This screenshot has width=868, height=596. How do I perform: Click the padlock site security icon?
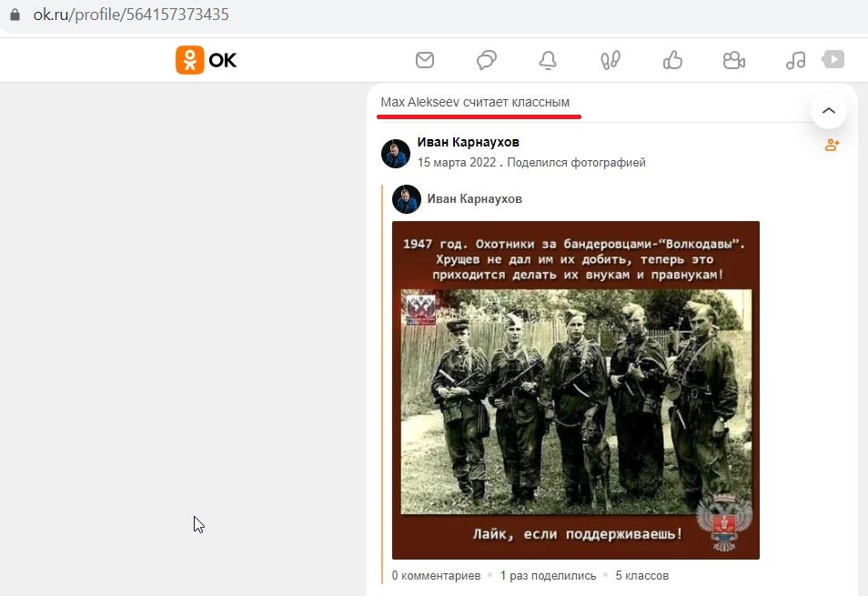(15, 15)
